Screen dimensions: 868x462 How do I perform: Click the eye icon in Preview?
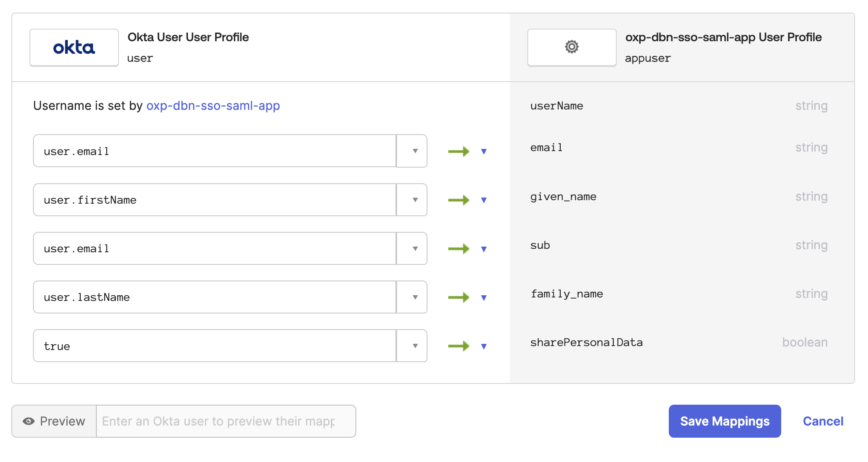pos(29,421)
